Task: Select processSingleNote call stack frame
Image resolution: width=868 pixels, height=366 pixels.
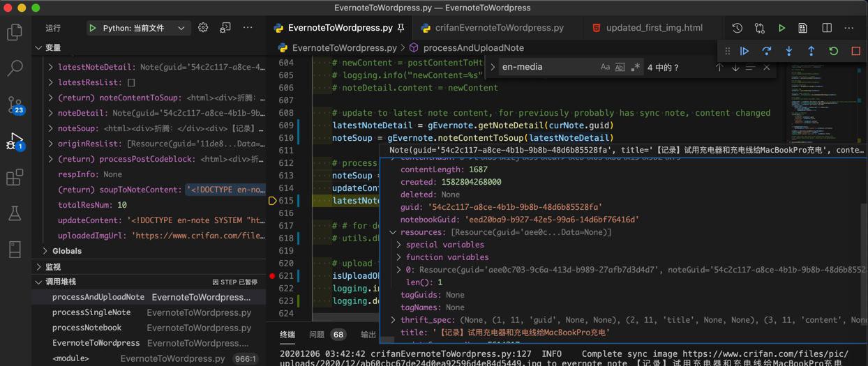Action: 149,312
